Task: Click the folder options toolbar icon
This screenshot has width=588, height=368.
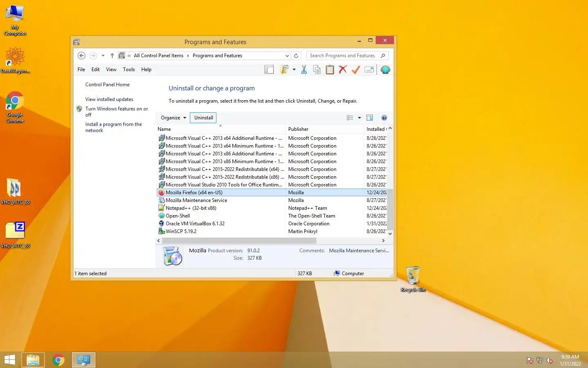Action: [285, 70]
